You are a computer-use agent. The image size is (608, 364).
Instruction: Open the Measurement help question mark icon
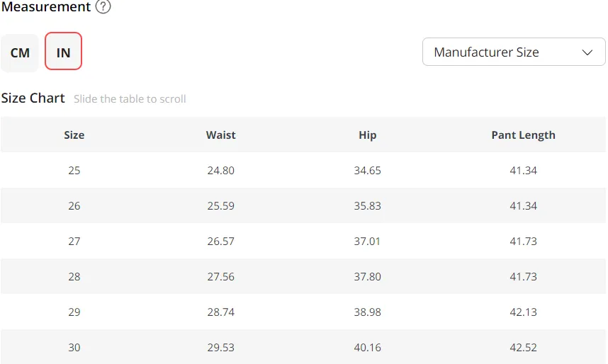coord(103,6)
